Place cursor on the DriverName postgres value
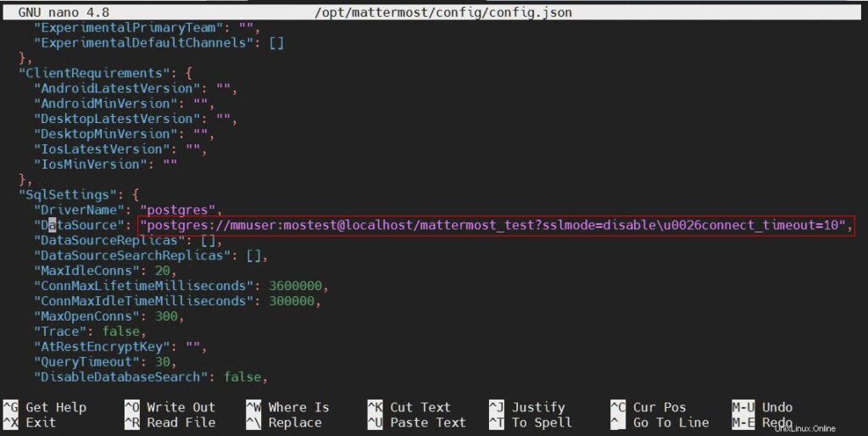 pyautogui.click(x=181, y=210)
